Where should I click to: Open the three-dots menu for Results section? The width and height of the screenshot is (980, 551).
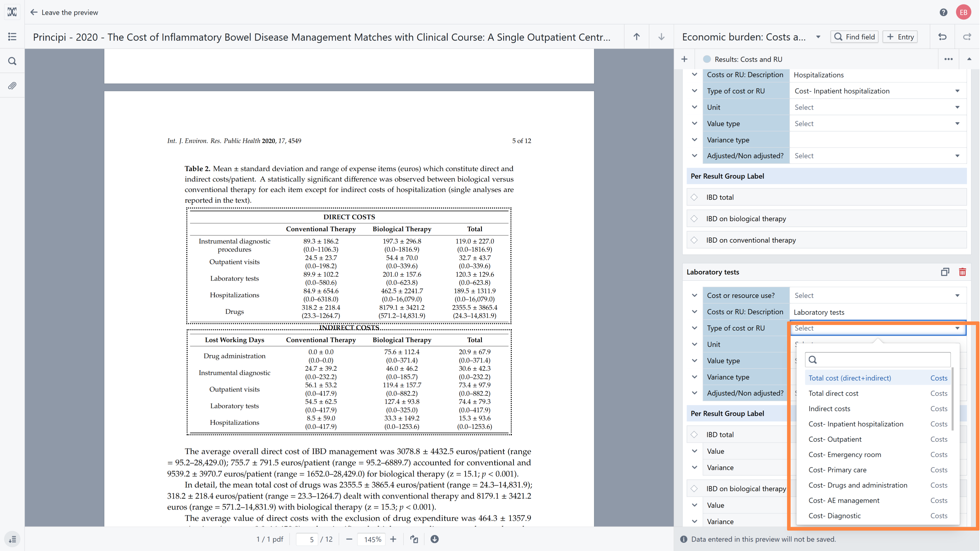coord(948,59)
